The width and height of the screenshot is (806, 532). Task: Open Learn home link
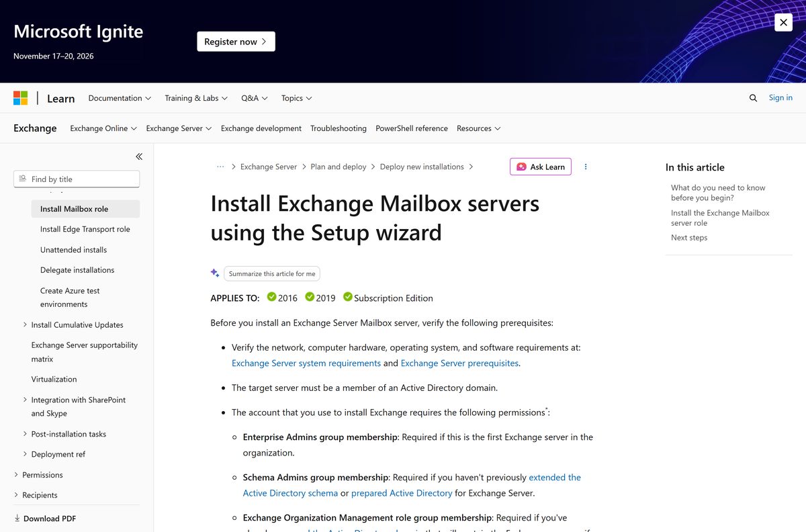[60, 98]
